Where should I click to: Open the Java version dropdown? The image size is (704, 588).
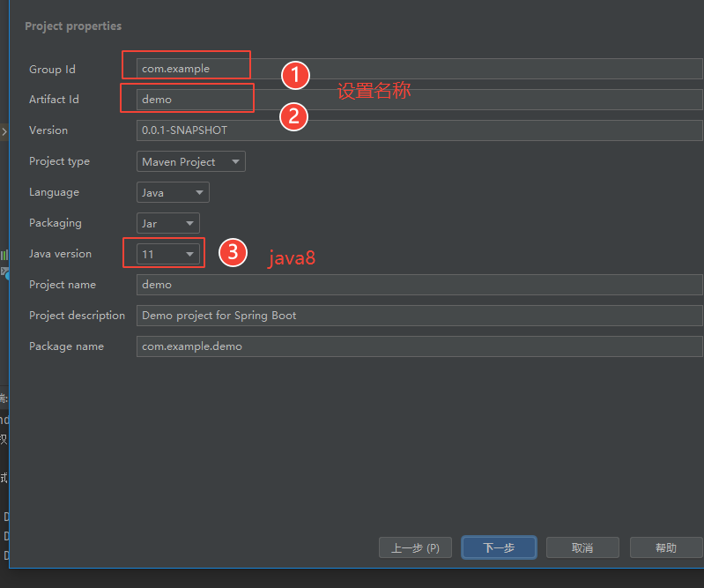[x=168, y=254]
